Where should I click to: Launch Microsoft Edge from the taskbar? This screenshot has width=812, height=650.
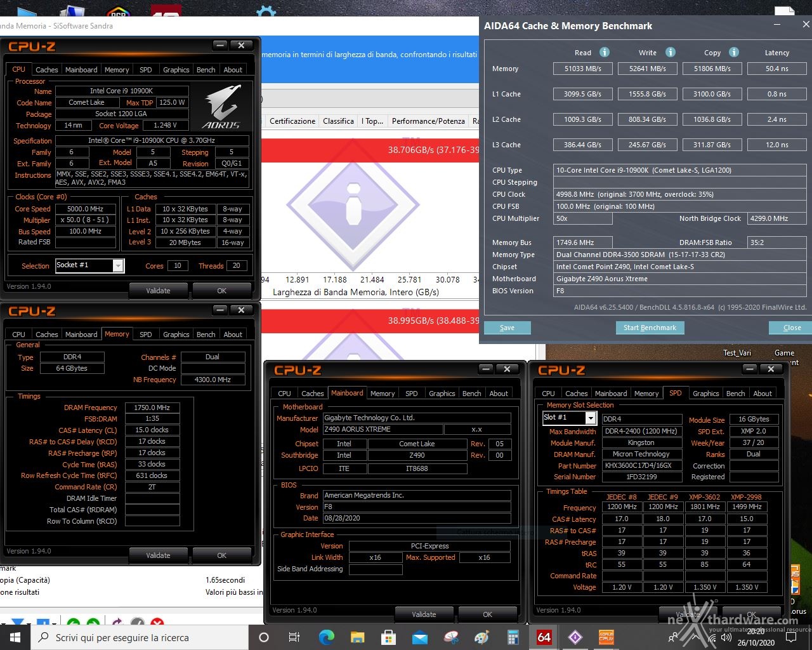326,637
